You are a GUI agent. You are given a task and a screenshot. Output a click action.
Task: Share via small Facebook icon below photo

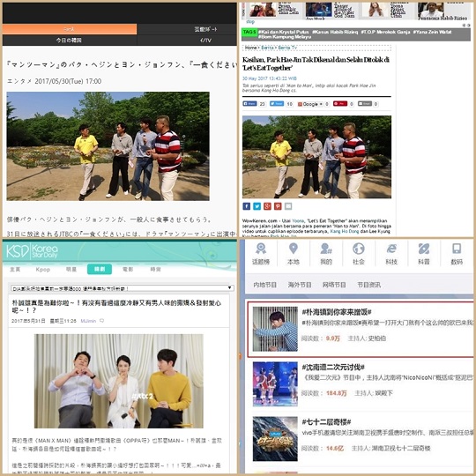pyautogui.click(x=247, y=206)
